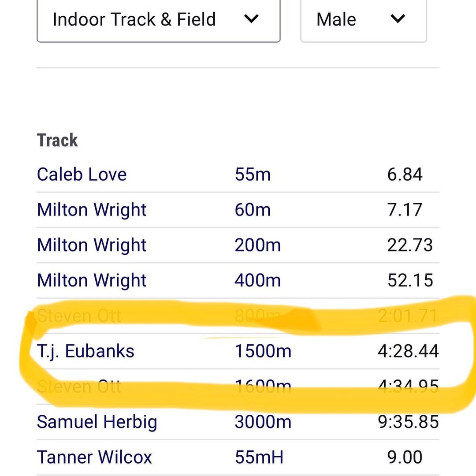The height and width of the screenshot is (476, 476).
Task: Click the 9:35.85 time for 3000m
Action: [x=408, y=422]
